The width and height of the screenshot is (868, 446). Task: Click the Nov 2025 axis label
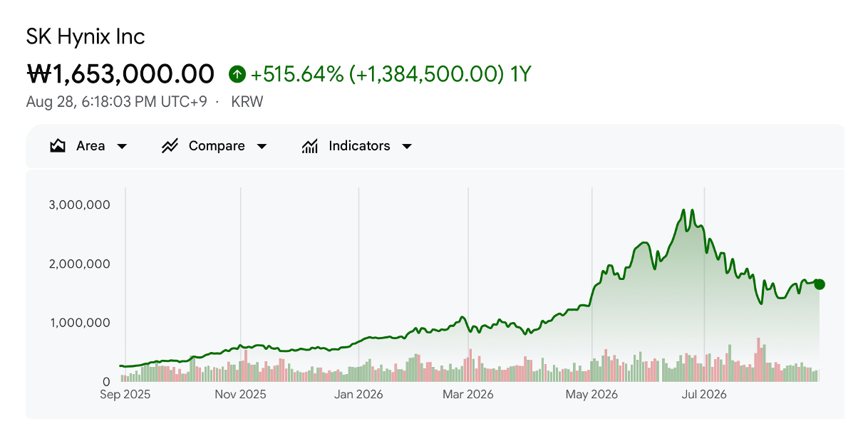[240, 394]
